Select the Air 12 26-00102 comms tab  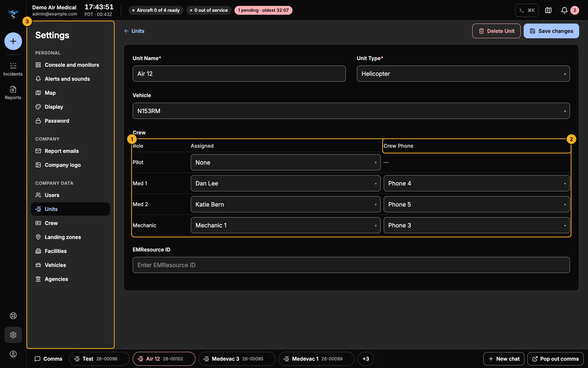pyautogui.click(x=164, y=359)
